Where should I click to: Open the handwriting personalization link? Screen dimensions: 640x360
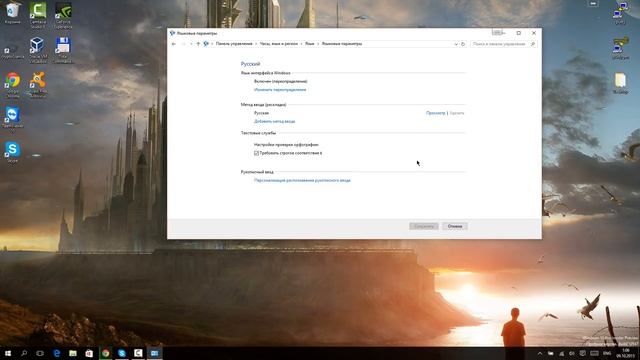(302, 180)
